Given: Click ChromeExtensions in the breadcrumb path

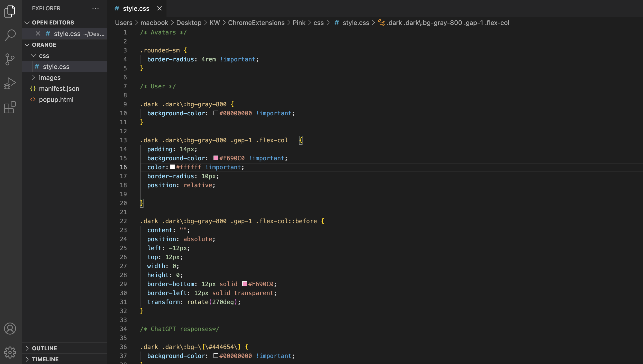Looking at the screenshot, I should [256, 23].
